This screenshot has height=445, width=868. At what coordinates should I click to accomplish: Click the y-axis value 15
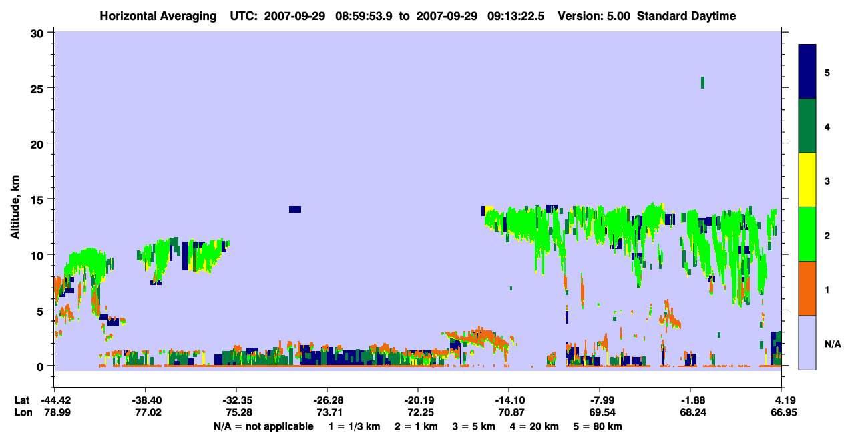pos(39,199)
